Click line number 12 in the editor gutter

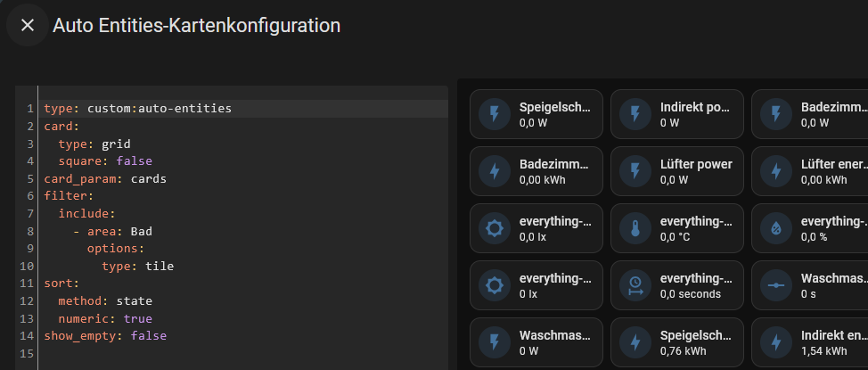pyautogui.click(x=28, y=300)
